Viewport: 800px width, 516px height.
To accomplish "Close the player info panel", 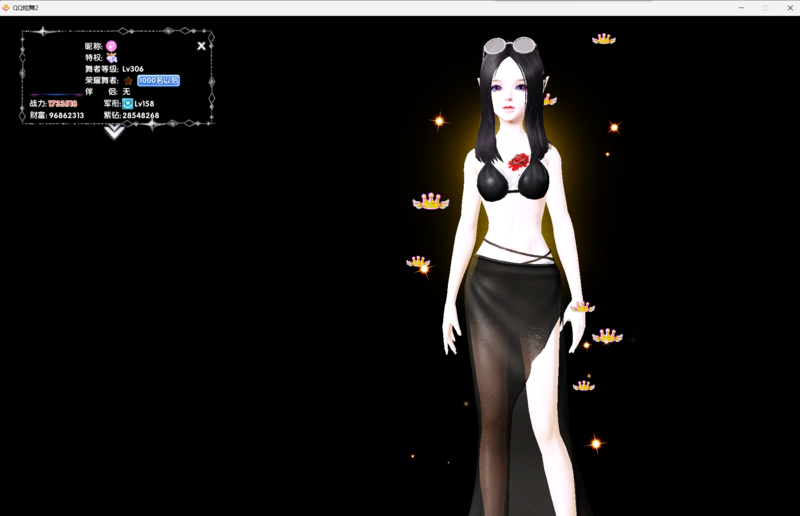I will 202,46.
